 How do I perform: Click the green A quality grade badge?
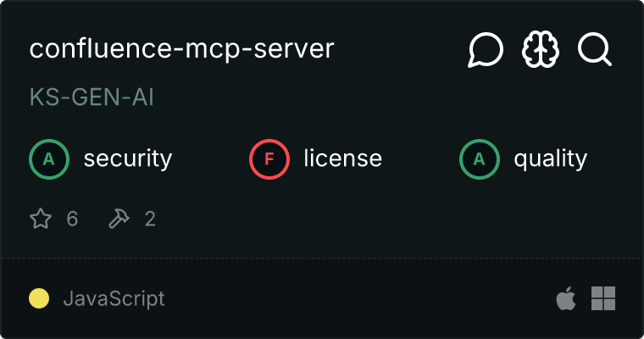479,158
